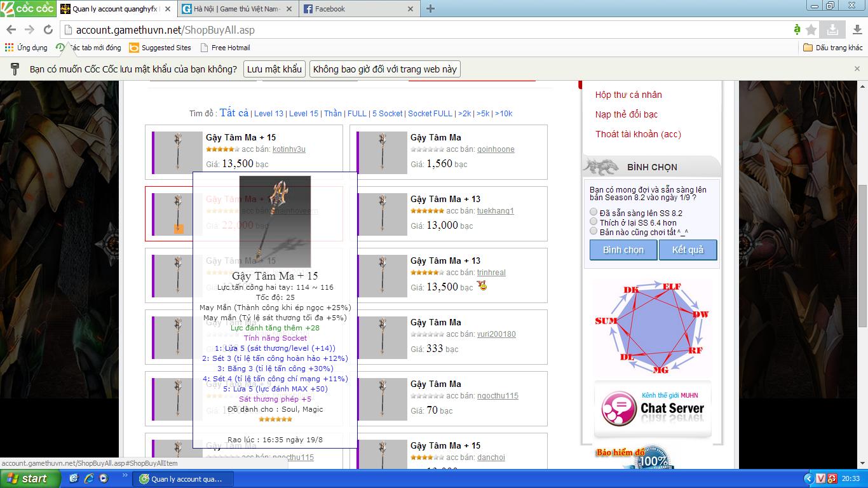This screenshot has width=868, height=488.
Task: Filter items by FULL
Action: pyautogui.click(x=357, y=113)
